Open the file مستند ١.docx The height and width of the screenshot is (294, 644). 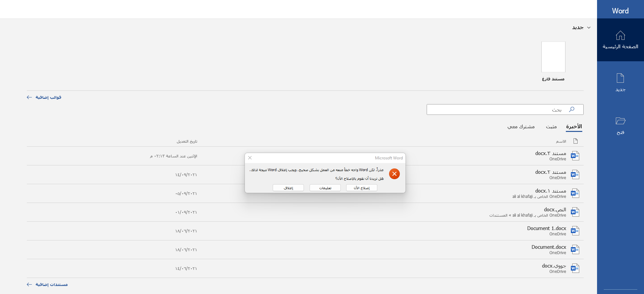550,191
